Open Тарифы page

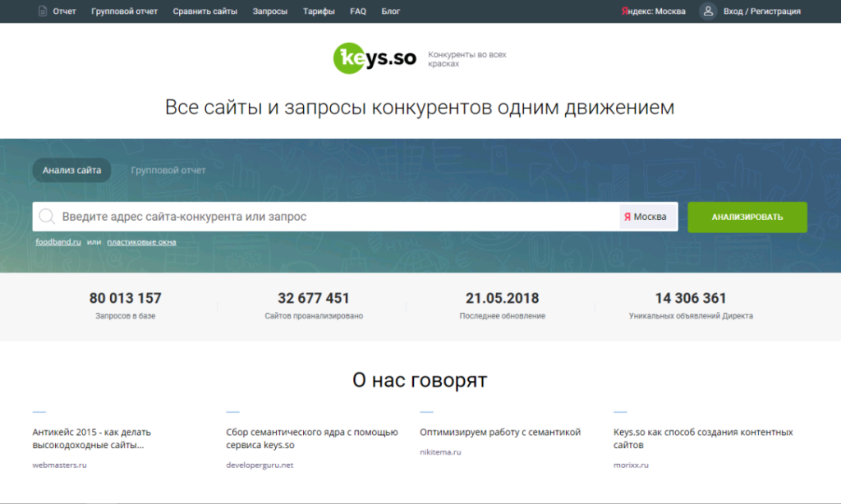[319, 11]
